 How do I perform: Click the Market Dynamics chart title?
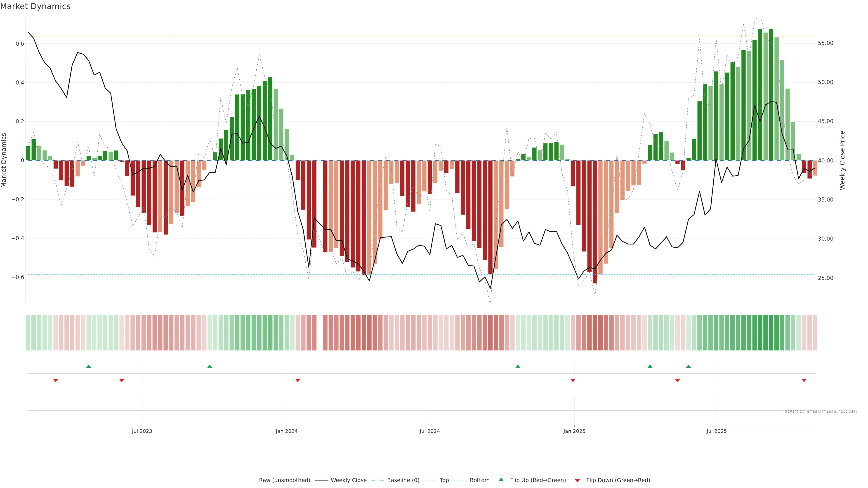[35, 6]
